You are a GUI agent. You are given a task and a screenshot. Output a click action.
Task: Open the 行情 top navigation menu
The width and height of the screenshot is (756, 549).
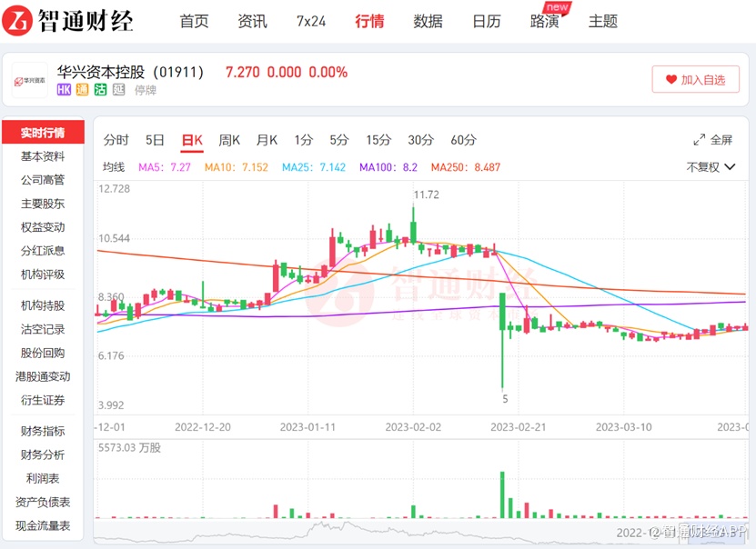[369, 21]
